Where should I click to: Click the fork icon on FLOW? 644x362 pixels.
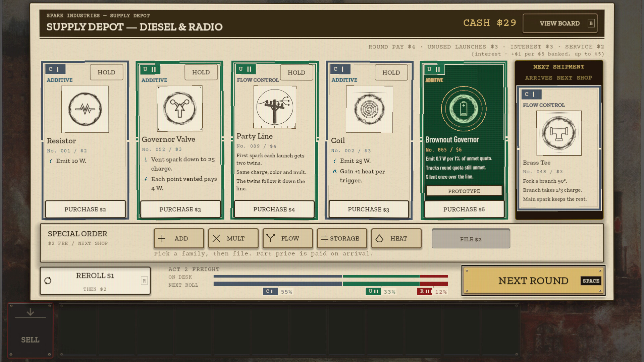coord(270,238)
